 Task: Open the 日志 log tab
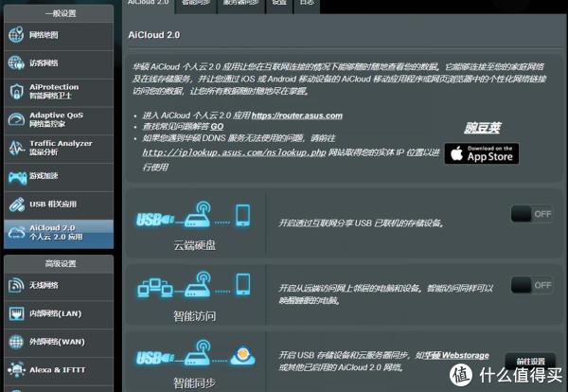pyautogui.click(x=307, y=4)
